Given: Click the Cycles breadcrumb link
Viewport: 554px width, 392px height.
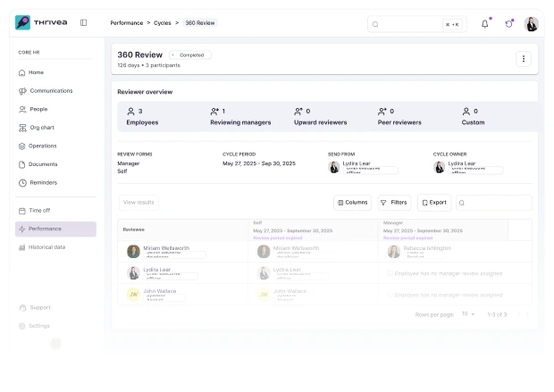Looking at the screenshot, I should (x=164, y=22).
